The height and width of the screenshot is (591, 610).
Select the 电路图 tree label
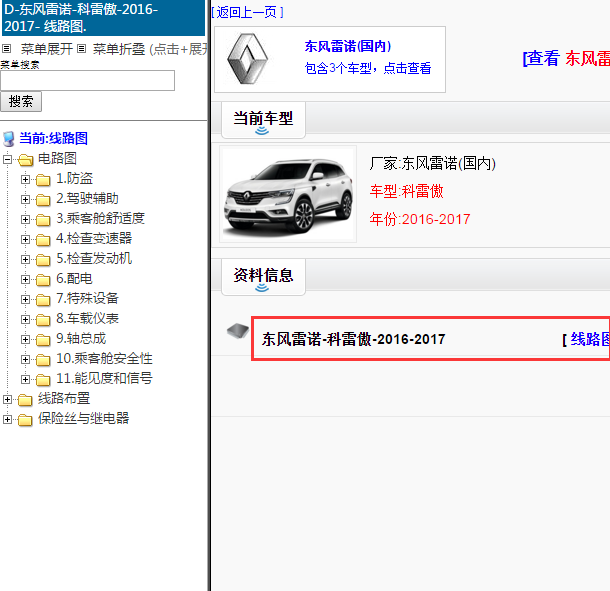pyautogui.click(x=57, y=158)
